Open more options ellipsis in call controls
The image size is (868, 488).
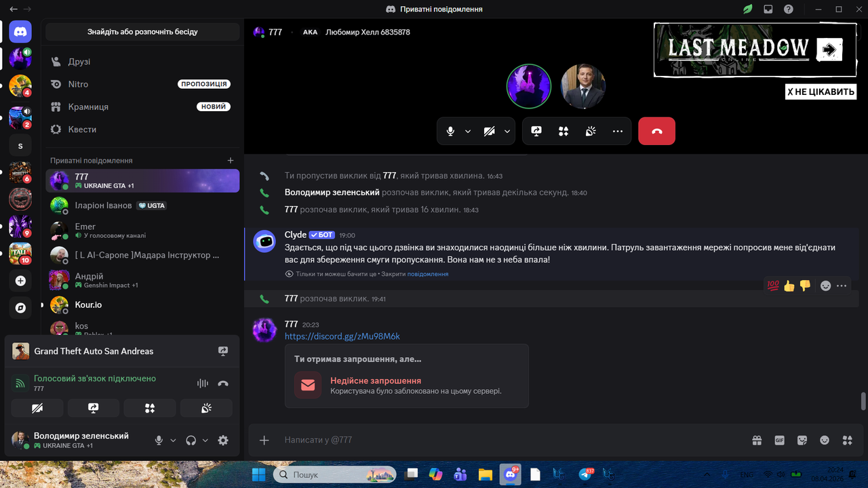coord(617,131)
